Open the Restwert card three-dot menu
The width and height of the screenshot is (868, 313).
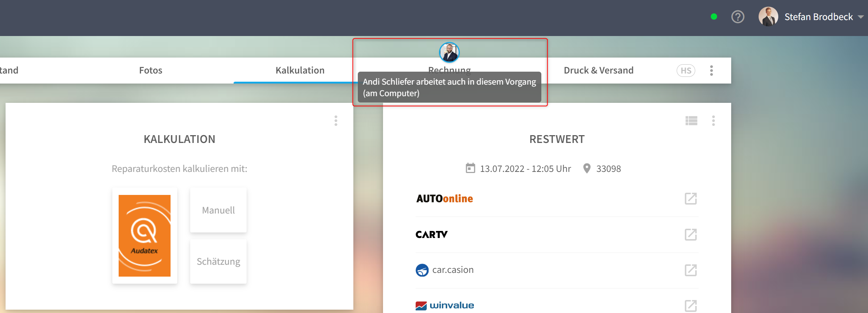coord(713,121)
